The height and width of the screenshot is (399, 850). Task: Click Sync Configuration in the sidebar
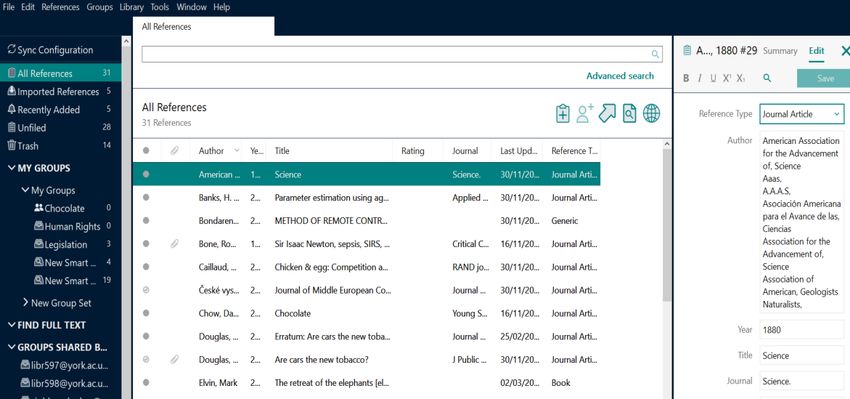click(50, 50)
